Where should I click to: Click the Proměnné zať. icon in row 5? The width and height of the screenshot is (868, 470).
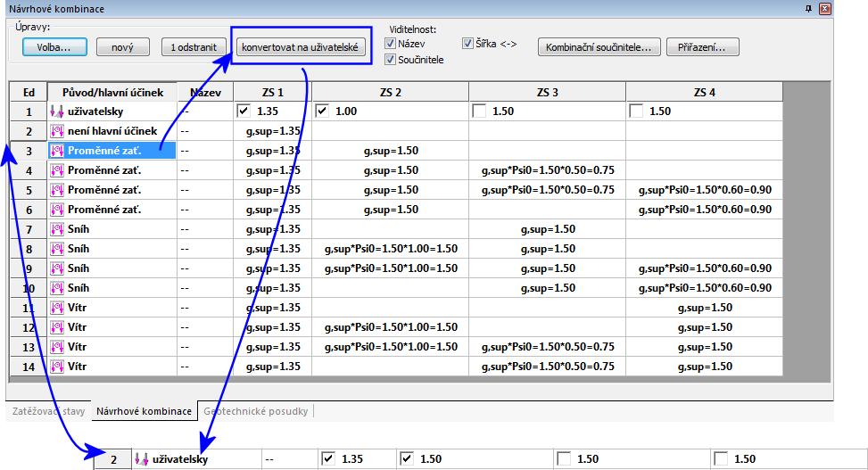(x=57, y=190)
